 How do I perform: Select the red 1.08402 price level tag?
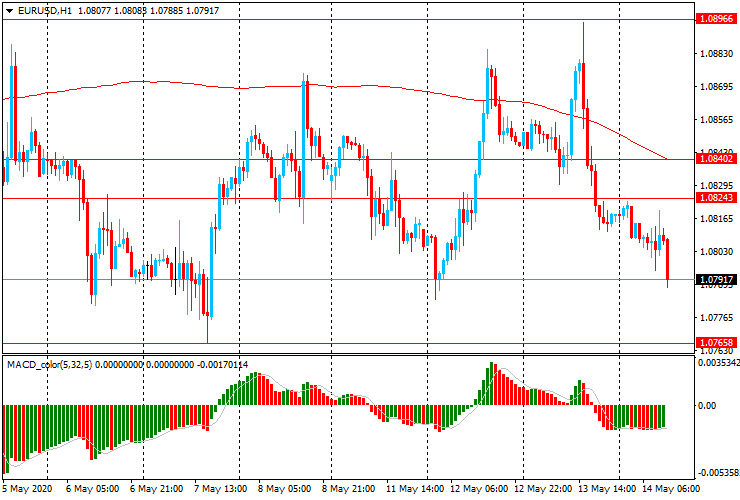(x=718, y=159)
